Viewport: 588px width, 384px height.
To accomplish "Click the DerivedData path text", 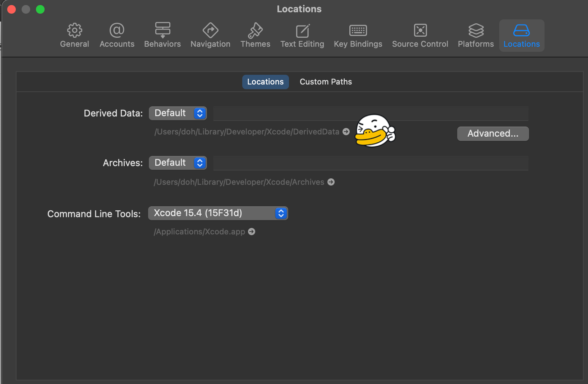I will coord(247,132).
